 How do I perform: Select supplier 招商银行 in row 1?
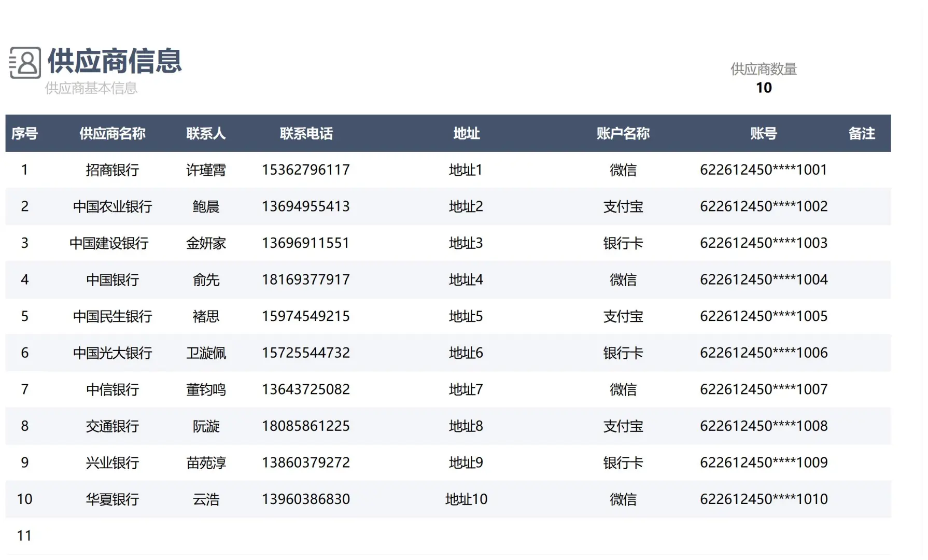pyautogui.click(x=113, y=170)
